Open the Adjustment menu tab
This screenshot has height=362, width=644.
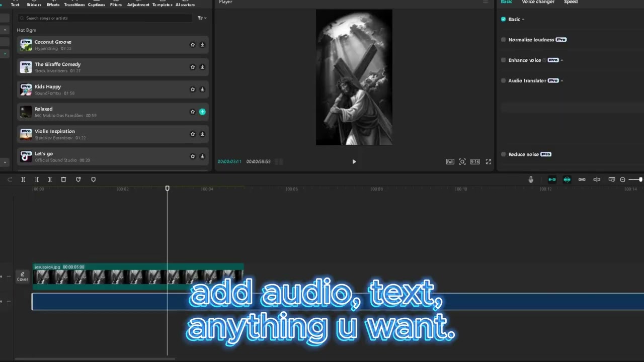(138, 4)
